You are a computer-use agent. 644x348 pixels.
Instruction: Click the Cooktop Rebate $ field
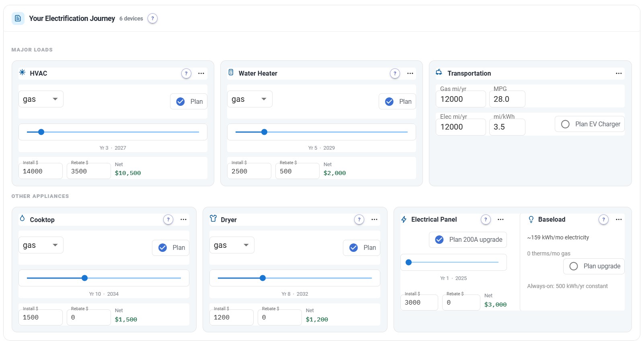pos(89,317)
